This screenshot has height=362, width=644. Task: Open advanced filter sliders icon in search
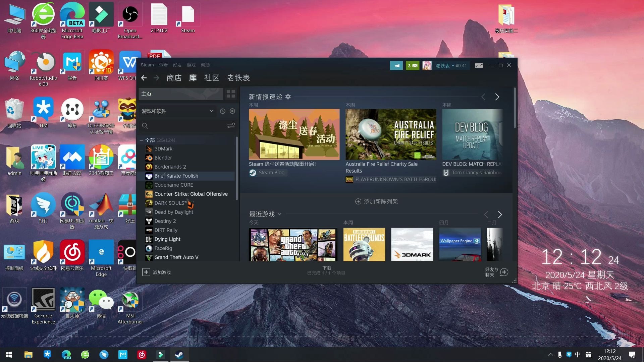point(231,125)
